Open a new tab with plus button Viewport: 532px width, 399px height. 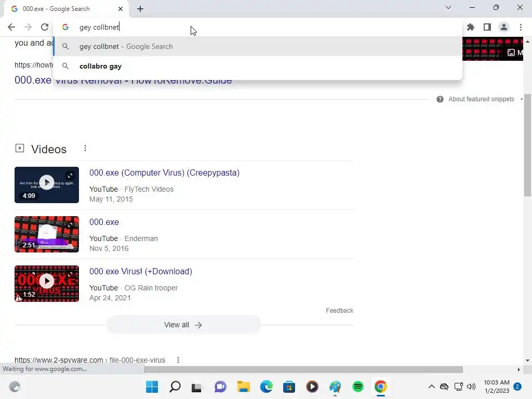click(x=140, y=9)
